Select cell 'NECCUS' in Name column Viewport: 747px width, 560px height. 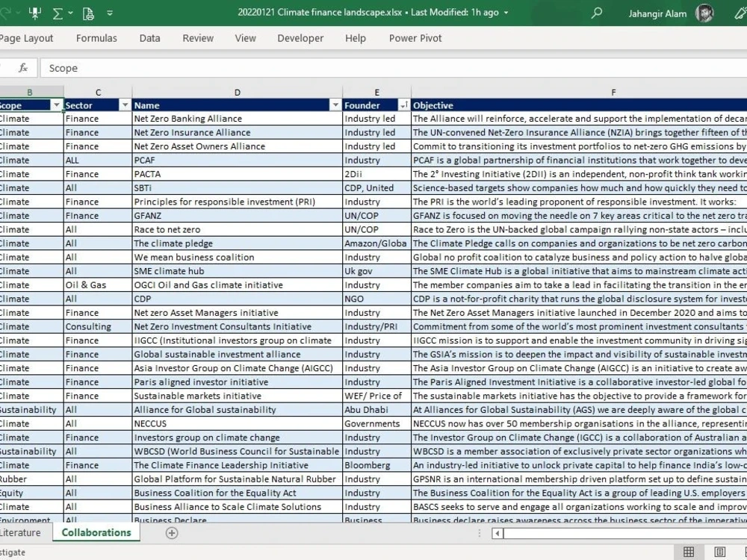pyautogui.click(x=238, y=423)
